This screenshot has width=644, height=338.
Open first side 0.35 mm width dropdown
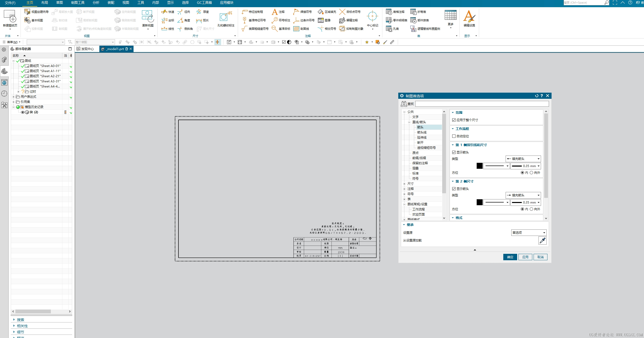pyautogui.click(x=525, y=166)
